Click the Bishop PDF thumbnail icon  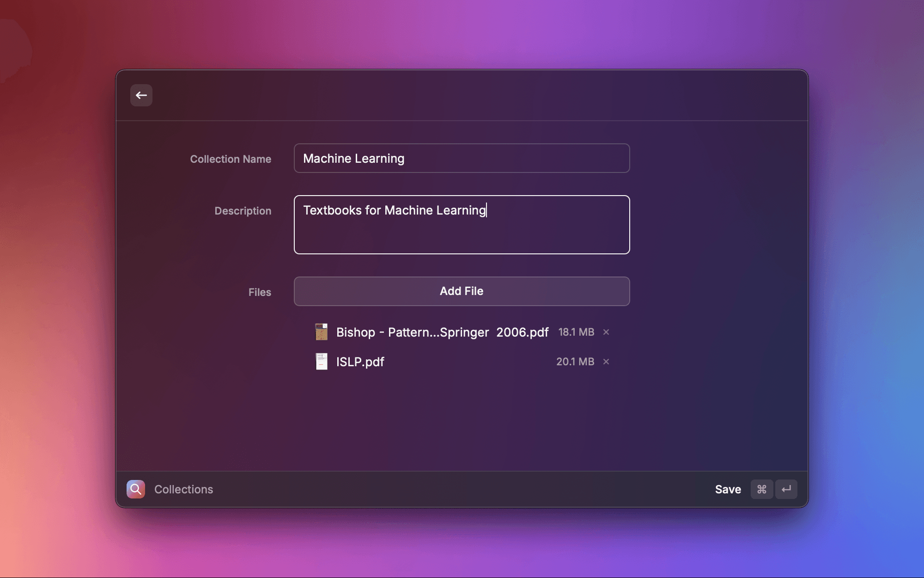[322, 332]
